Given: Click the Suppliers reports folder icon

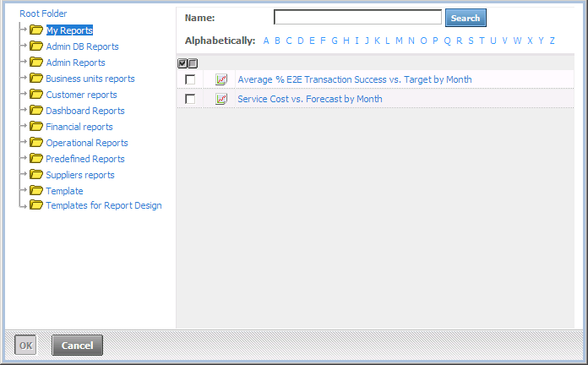Looking at the screenshot, I should (36, 174).
